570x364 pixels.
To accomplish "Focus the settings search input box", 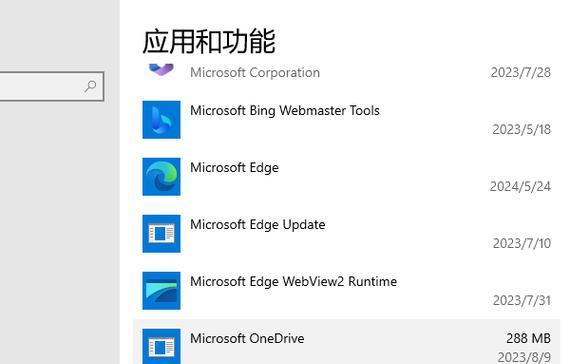I will (x=52, y=87).
